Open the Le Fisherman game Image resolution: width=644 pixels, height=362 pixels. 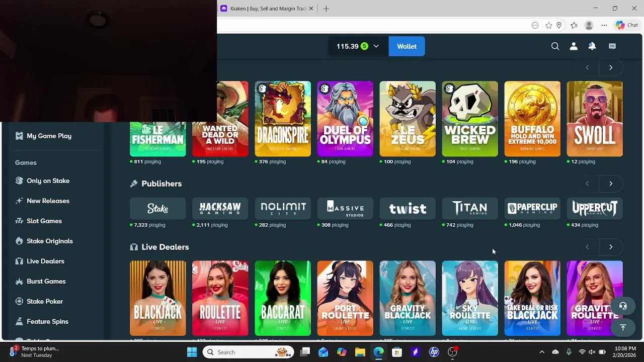pyautogui.click(x=158, y=139)
